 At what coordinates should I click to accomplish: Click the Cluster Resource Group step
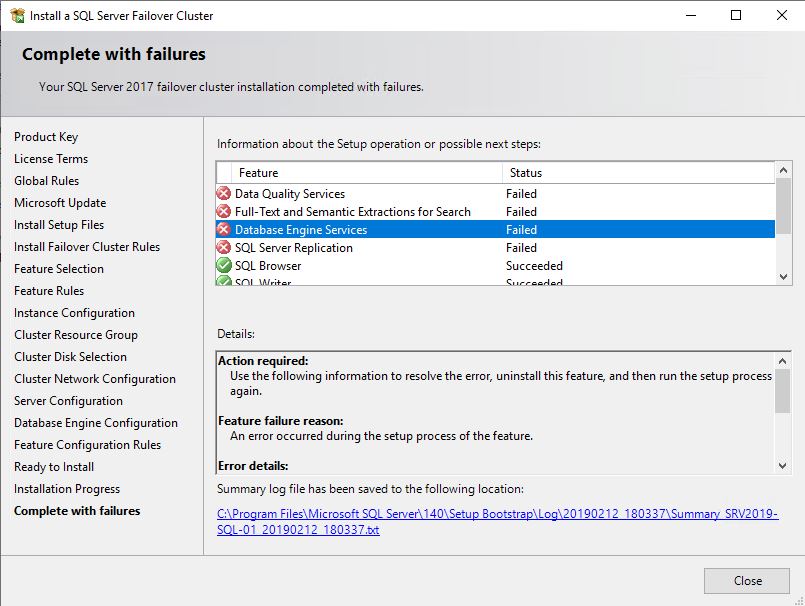pos(76,335)
